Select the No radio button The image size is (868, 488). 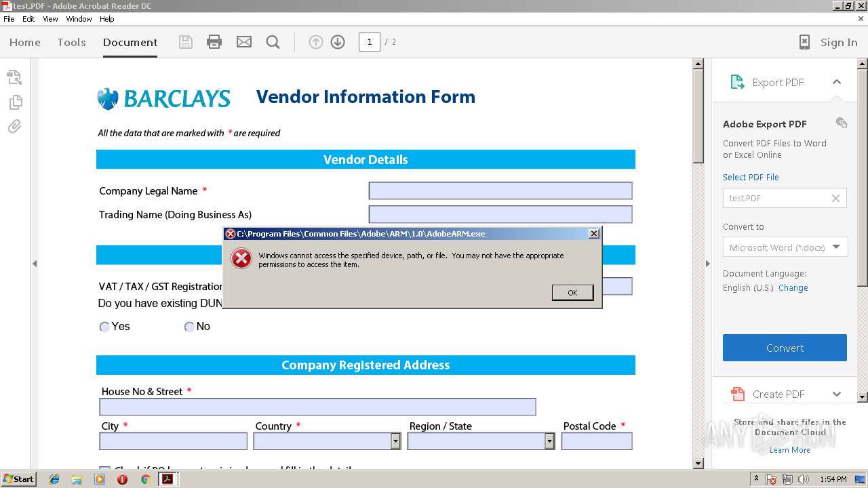[189, 327]
